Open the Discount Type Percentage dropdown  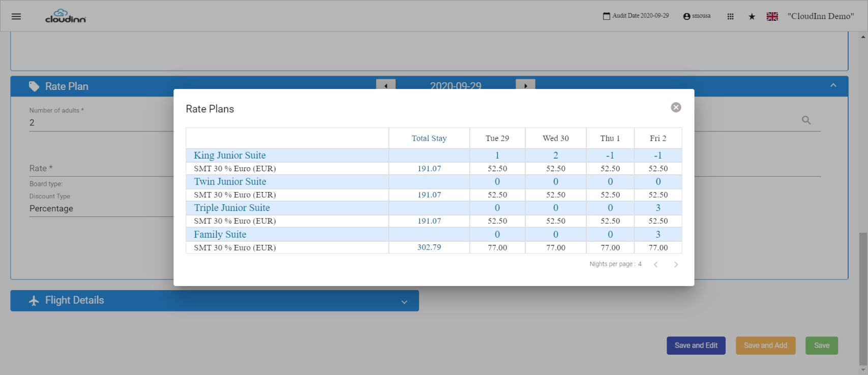[102, 209]
